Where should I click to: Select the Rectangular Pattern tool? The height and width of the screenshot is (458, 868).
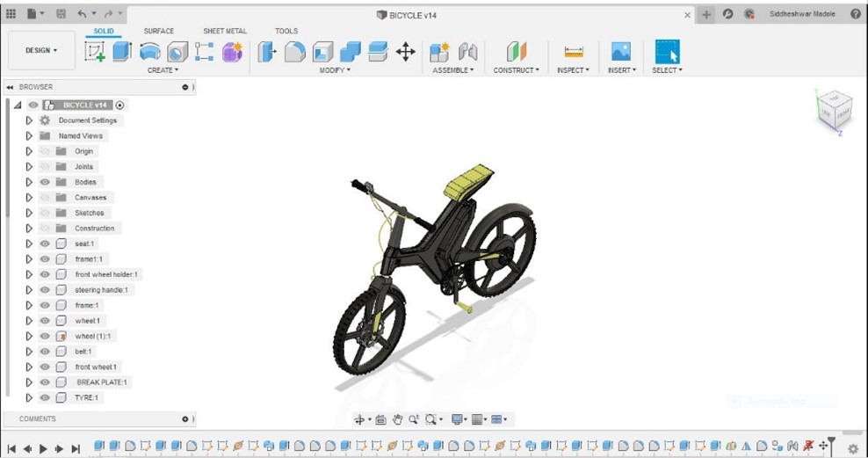[x=205, y=52]
